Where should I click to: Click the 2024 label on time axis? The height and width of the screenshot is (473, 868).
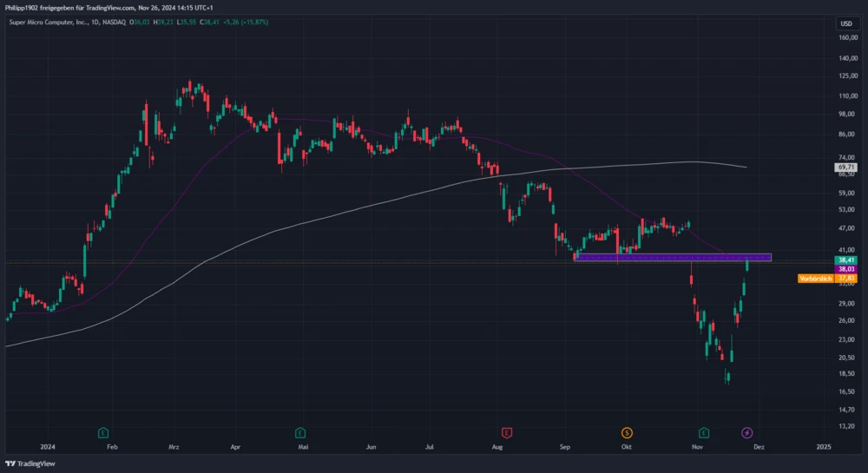pos(48,446)
